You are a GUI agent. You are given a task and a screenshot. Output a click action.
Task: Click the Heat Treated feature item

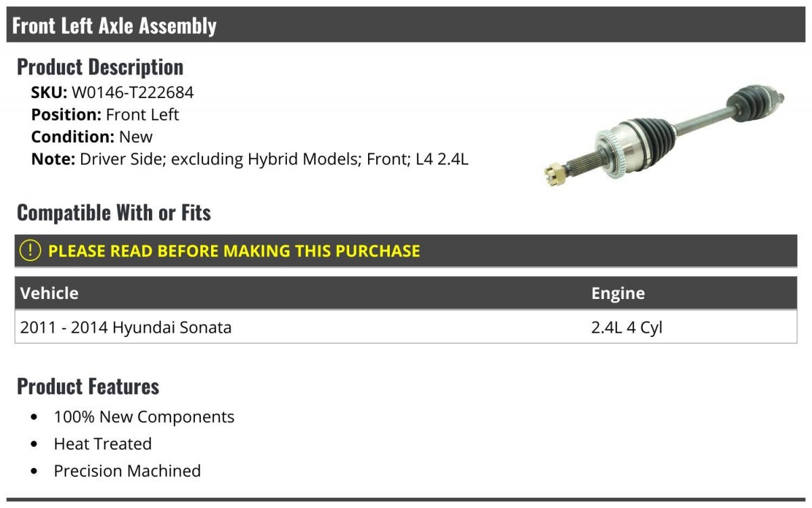click(103, 444)
